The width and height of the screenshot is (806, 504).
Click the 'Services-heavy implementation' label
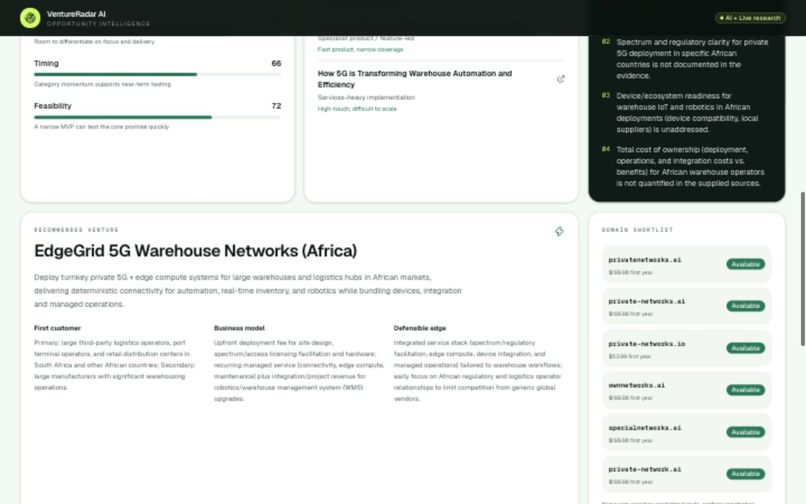(x=366, y=98)
